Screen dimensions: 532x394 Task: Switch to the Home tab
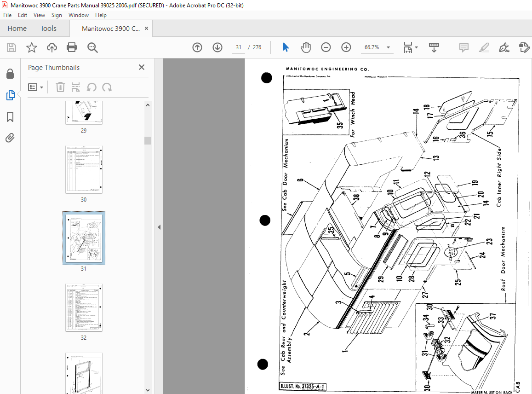17,29
